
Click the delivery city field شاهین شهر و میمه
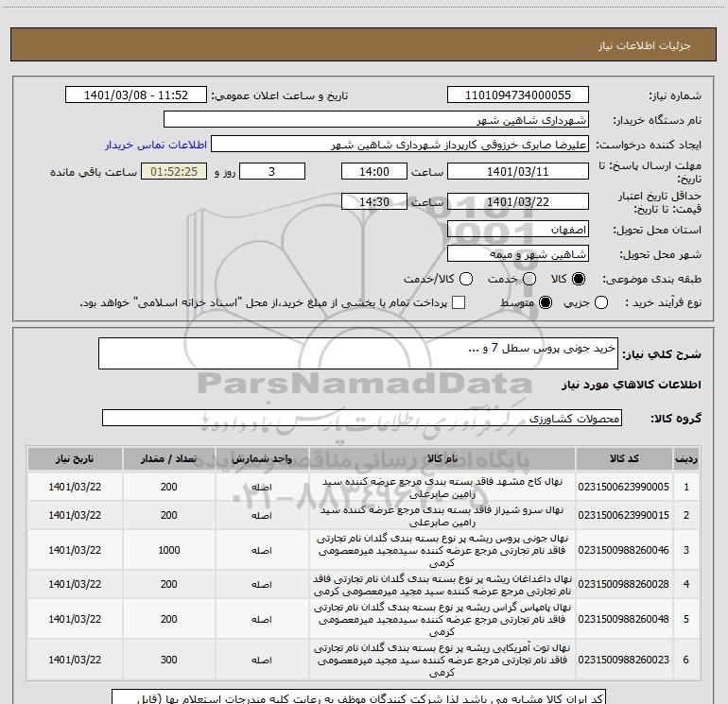coord(518,254)
